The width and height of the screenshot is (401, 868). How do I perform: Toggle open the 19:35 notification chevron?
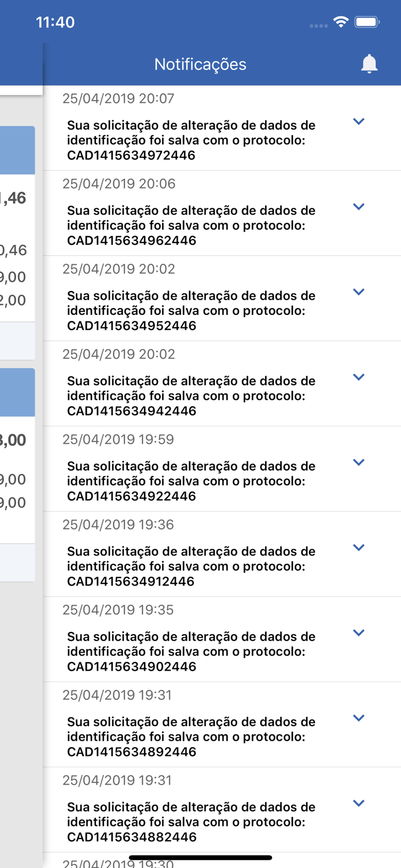pyautogui.click(x=359, y=632)
